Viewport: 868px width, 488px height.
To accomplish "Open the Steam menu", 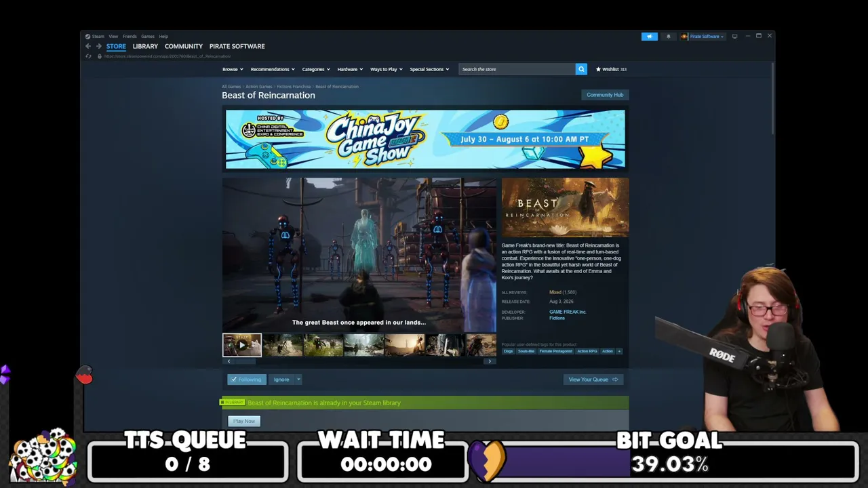I will click(98, 36).
